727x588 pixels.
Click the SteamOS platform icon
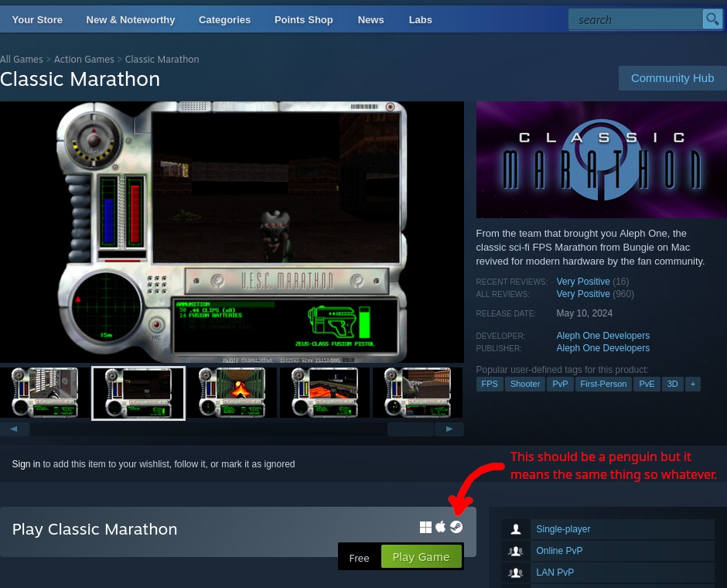coord(456,527)
